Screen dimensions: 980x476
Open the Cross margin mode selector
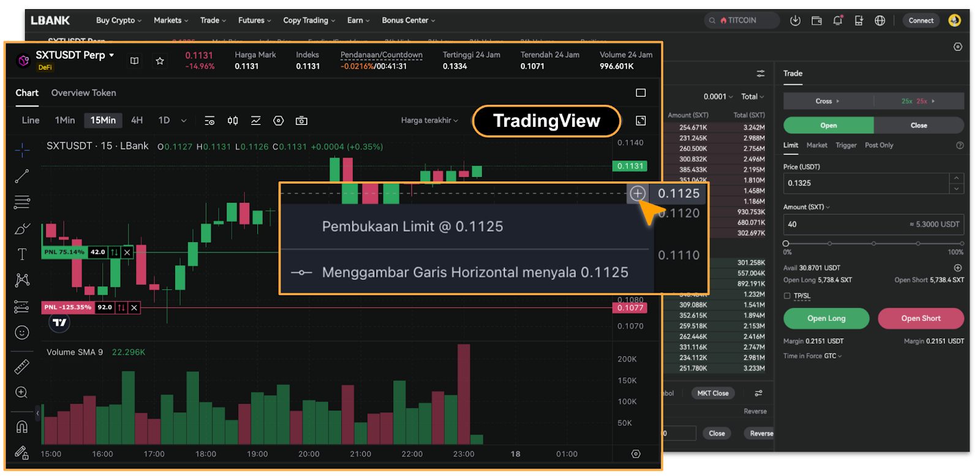828,101
